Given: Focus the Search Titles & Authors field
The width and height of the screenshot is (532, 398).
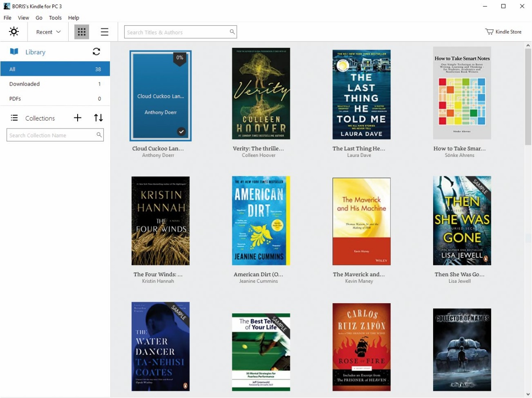Looking at the screenshot, I should point(180,32).
